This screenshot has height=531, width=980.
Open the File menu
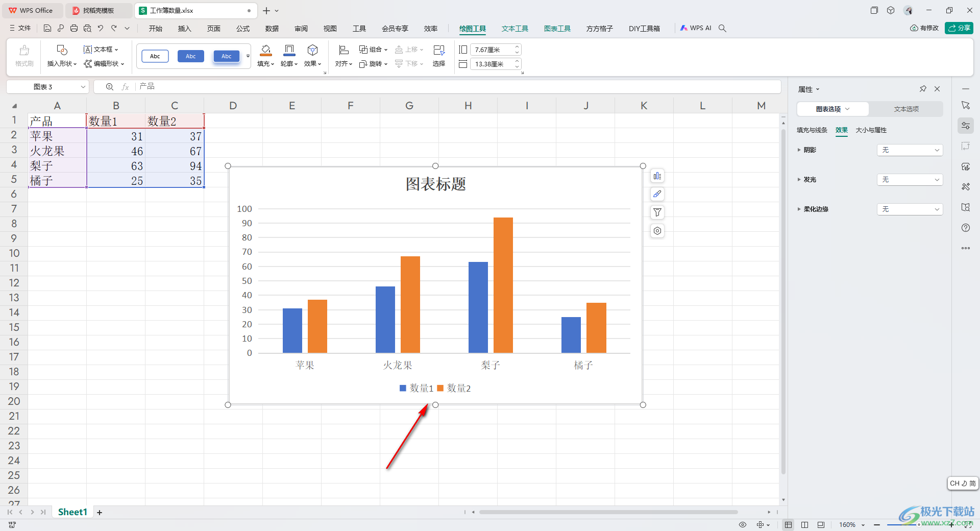click(20, 29)
